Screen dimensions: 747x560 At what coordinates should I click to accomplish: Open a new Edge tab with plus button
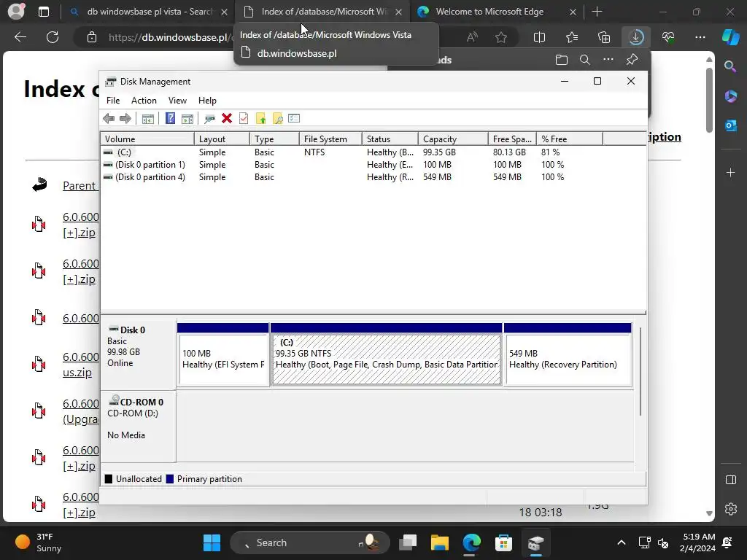597,12
